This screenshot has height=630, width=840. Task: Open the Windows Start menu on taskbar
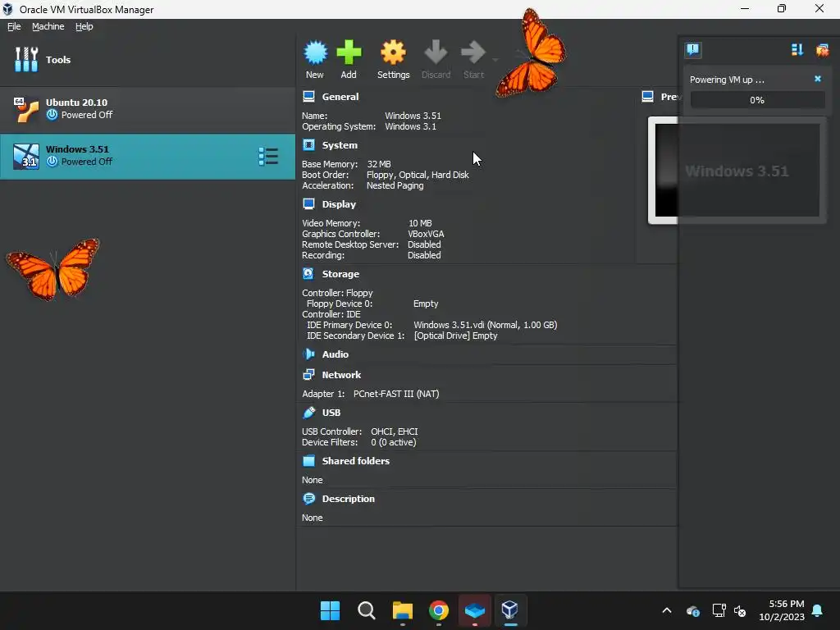[x=330, y=610]
